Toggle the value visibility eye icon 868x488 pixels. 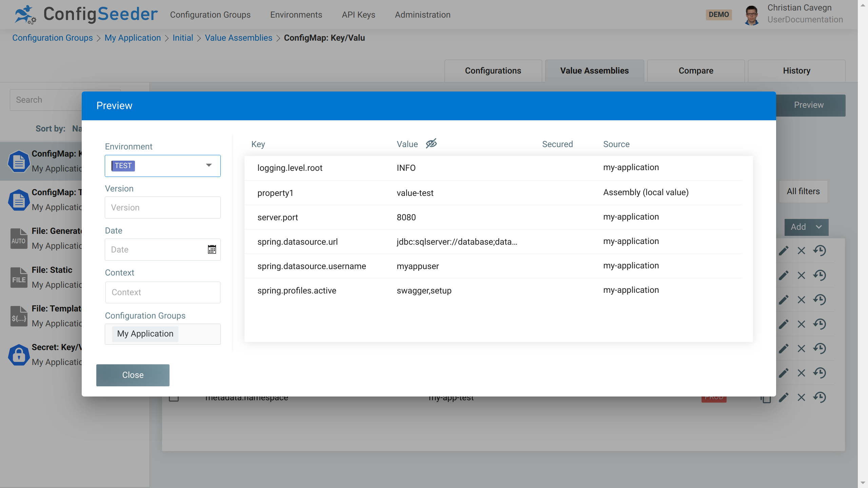point(431,143)
